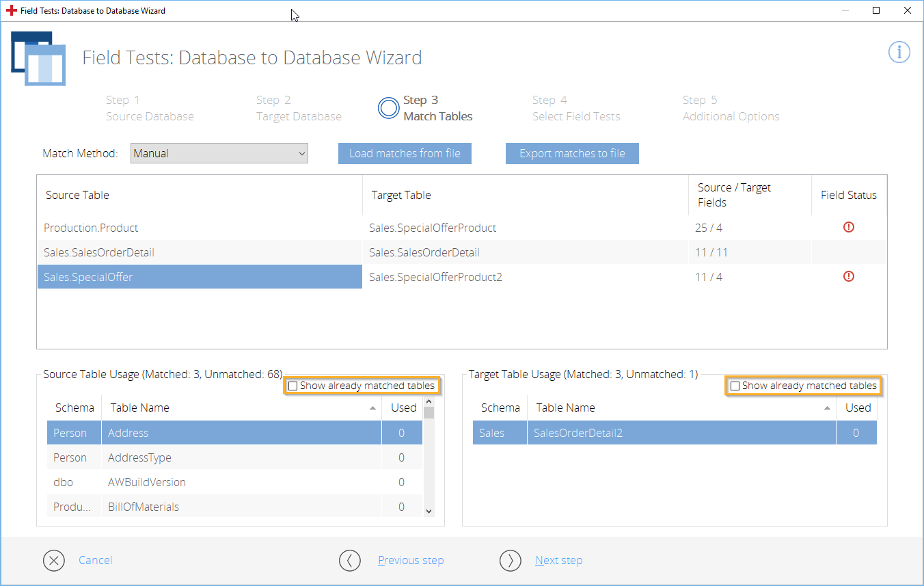Select the Sales.SalesOrderDetail match row
This screenshot has height=586, width=924.
pyautogui.click(x=99, y=252)
